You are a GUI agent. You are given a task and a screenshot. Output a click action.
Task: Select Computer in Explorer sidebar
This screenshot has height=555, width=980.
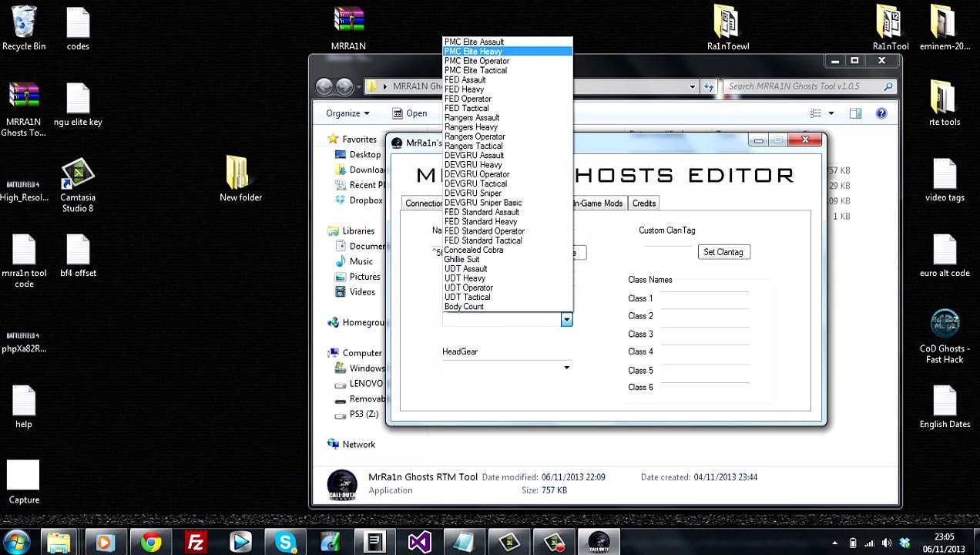click(x=354, y=353)
